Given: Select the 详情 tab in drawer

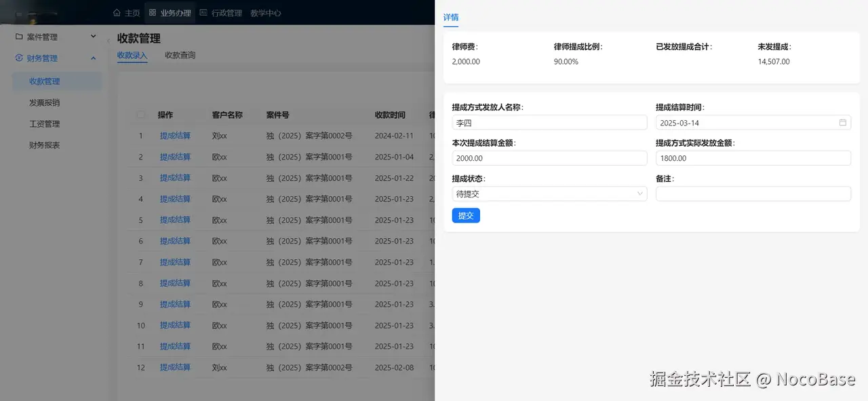Looking at the screenshot, I should pos(451,18).
